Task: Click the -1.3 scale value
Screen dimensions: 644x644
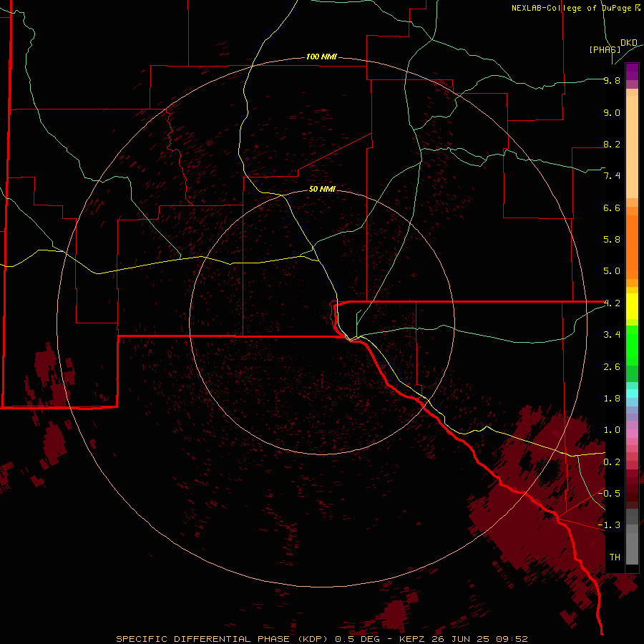Action: tap(609, 525)
